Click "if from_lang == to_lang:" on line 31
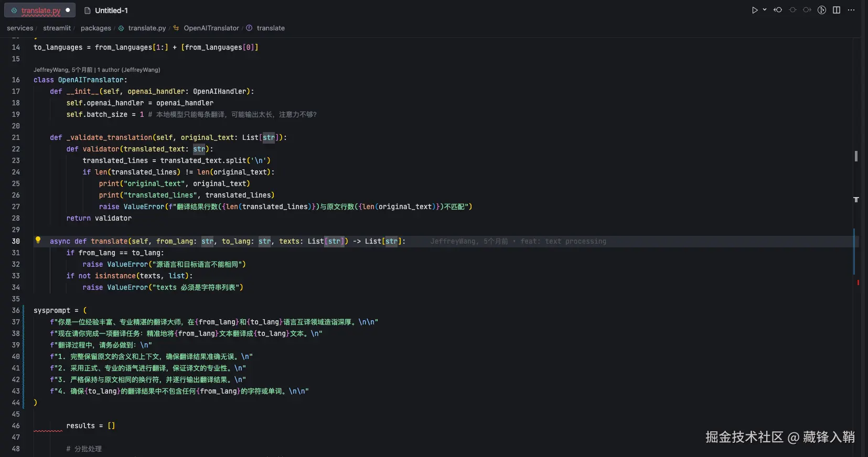868x457 pixels. tap(115, 253)
